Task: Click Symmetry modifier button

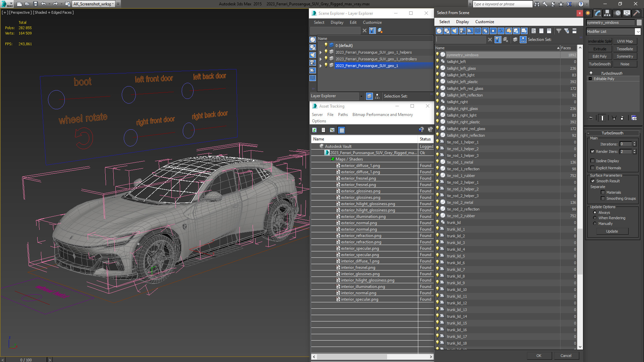Action: (625, 56)
